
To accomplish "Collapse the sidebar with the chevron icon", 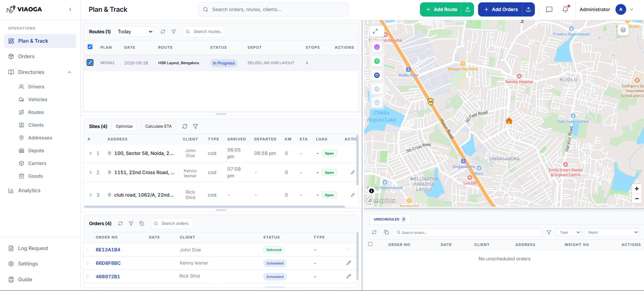I will tap(70, 9).
